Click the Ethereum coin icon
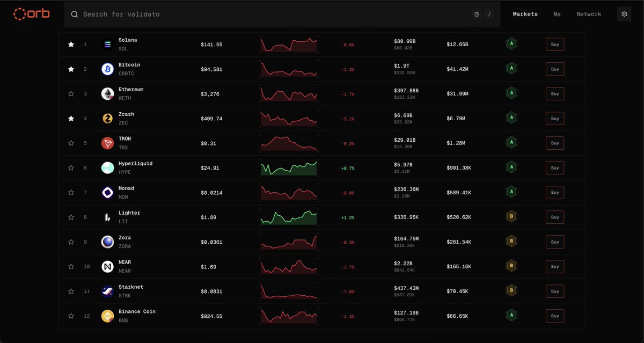644x343 pixels. pyautogui.click(x=107, y=94)
